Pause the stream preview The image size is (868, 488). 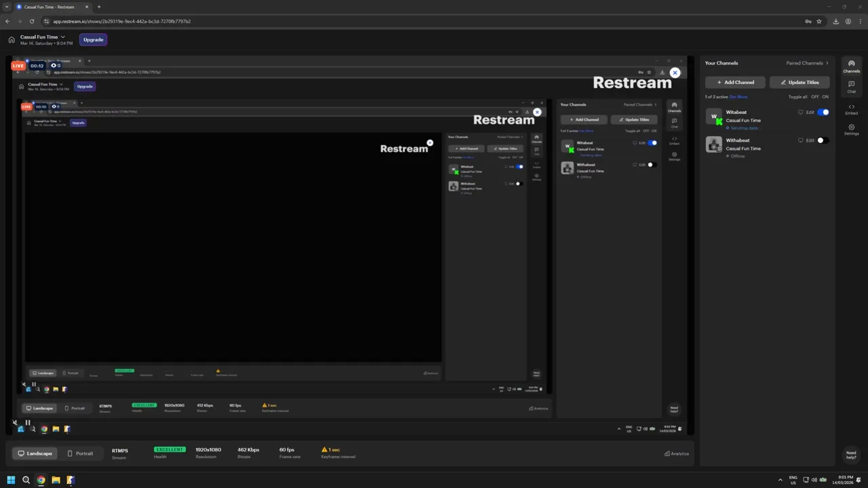(28, 422)
